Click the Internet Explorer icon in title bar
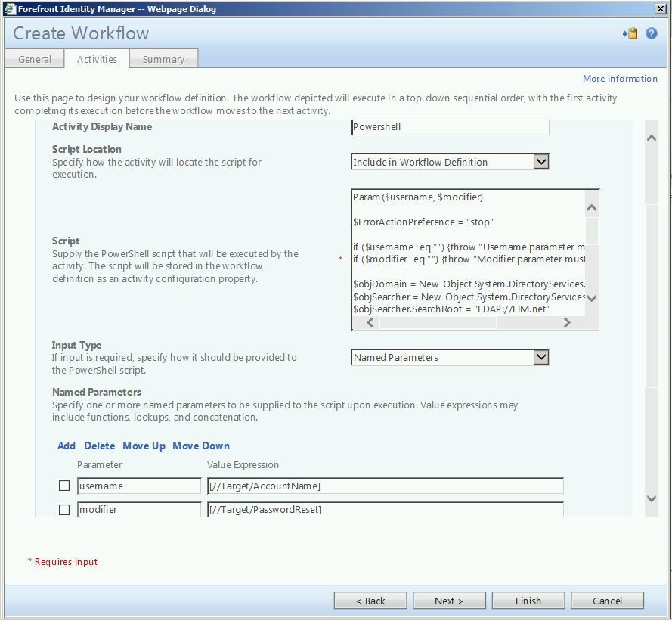This screenshot has height=621, width=672. coord(10,8)
